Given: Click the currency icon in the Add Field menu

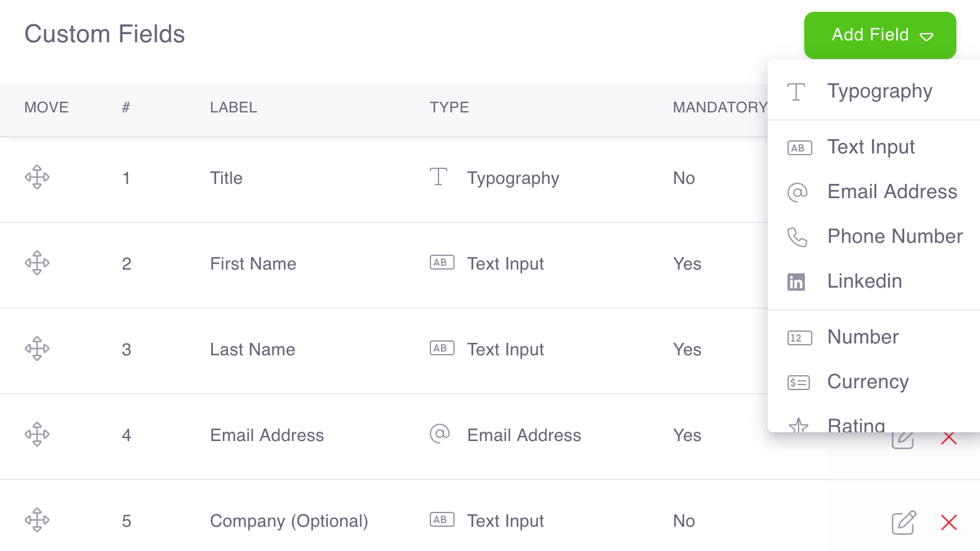Looking at the screenshot, I should [799, 383].
